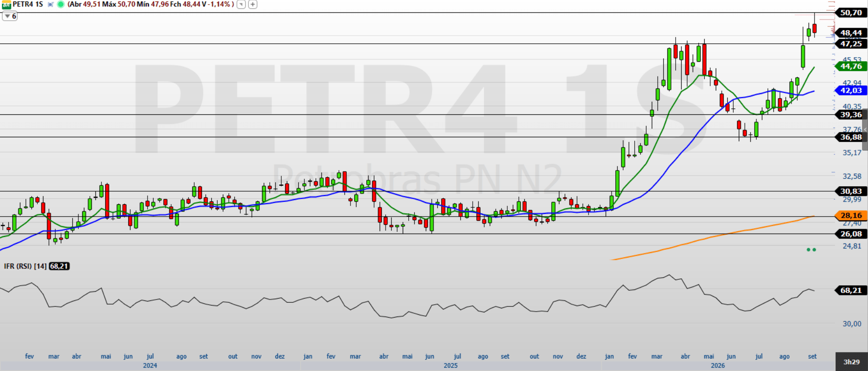Click the 2025 year marker on time axis
Image resolution: width=868 pixels, height=371 pixels.
coord(451,365)
